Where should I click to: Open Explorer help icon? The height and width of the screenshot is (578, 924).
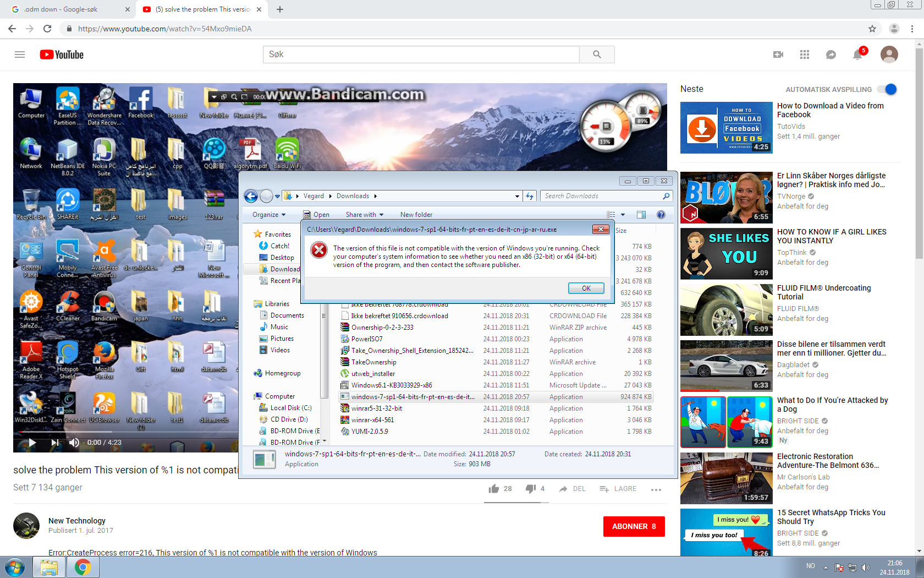pos(661,215)
